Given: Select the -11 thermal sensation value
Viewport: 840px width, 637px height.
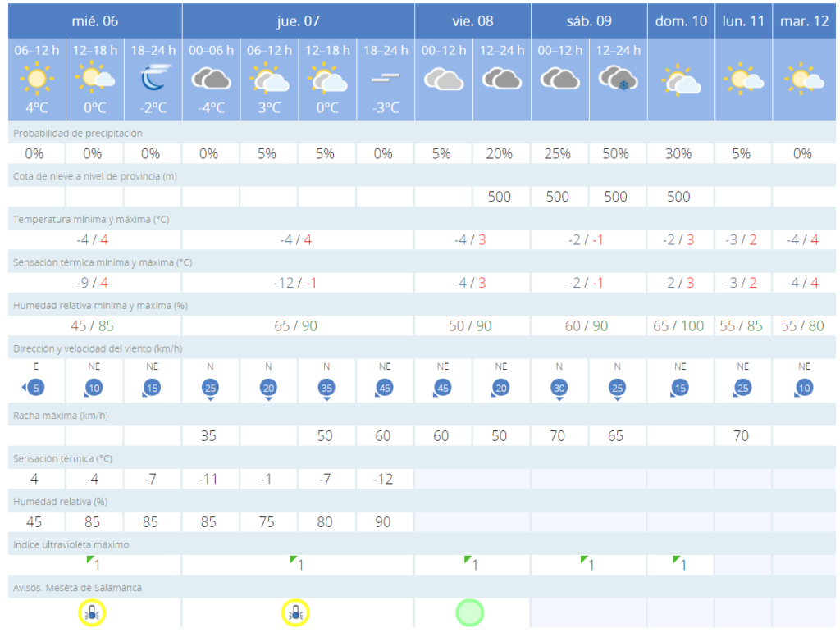Looking at the screenshot, I should click(x=208, y=479).
